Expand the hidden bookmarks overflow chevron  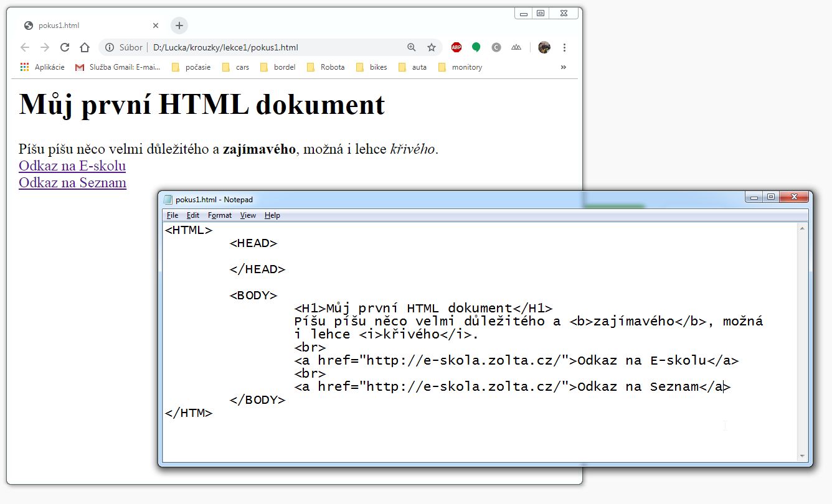pos(564,67)
